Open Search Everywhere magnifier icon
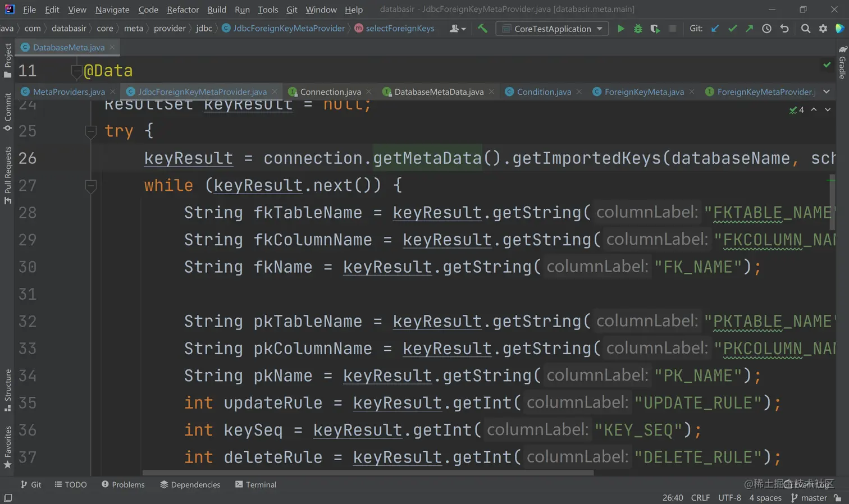849x504 pixels. [x=806, y=29]
